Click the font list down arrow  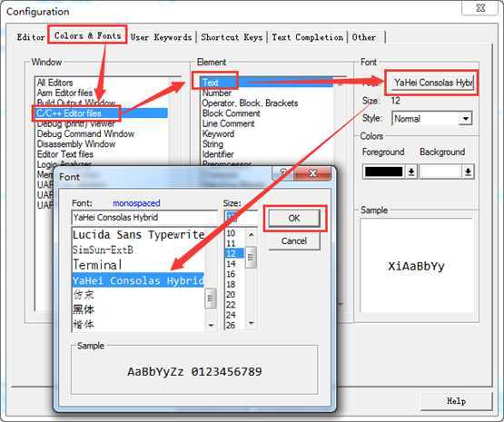211,325
